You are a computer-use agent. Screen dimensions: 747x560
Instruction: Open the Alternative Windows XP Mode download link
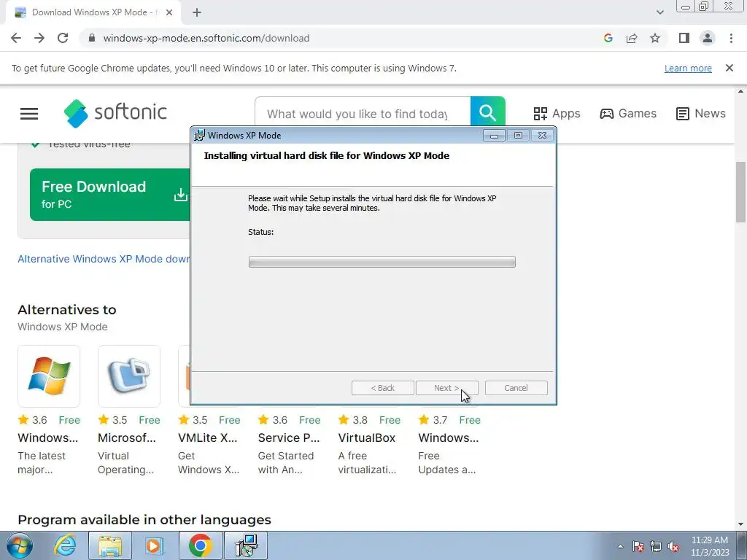tap(104, 259)
